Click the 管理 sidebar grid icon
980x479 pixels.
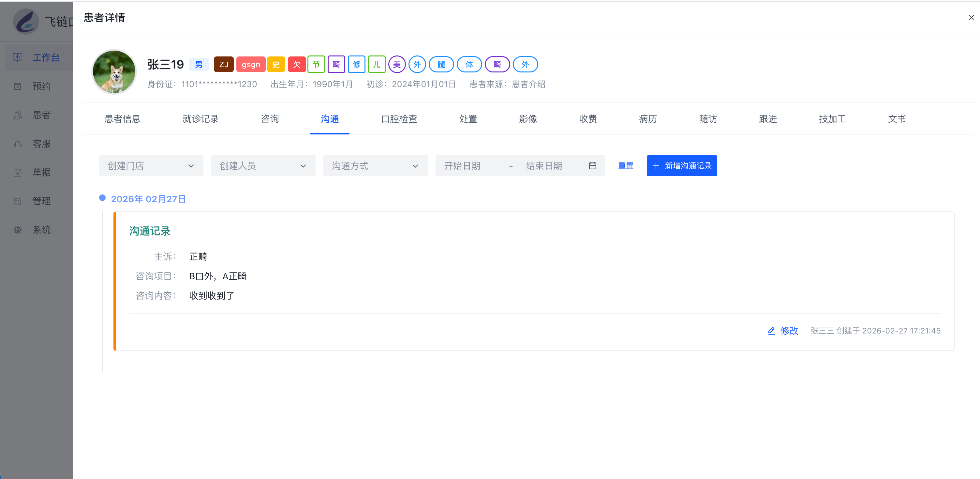click(x=18, y=201)
